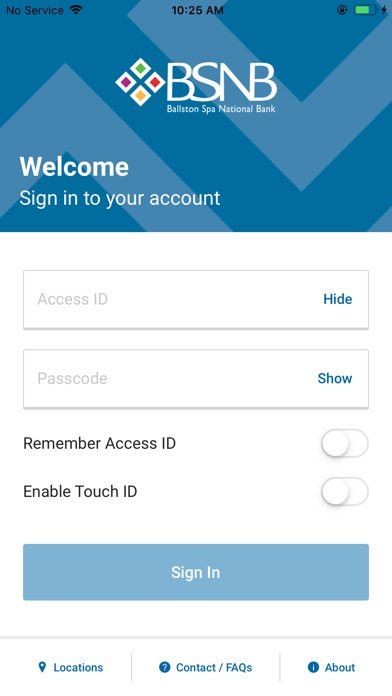Tap the Ballston Spa National Bank wordmark
The height and width of the screenshot is (696, 392).
[x=221, y=109]
